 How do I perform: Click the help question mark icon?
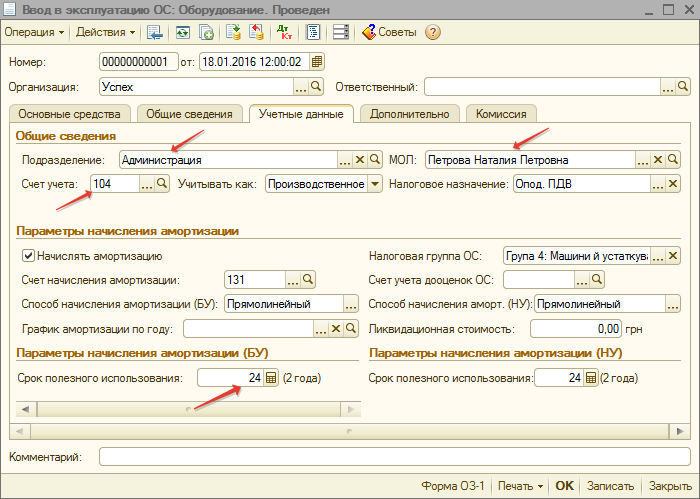coord(432,32)
